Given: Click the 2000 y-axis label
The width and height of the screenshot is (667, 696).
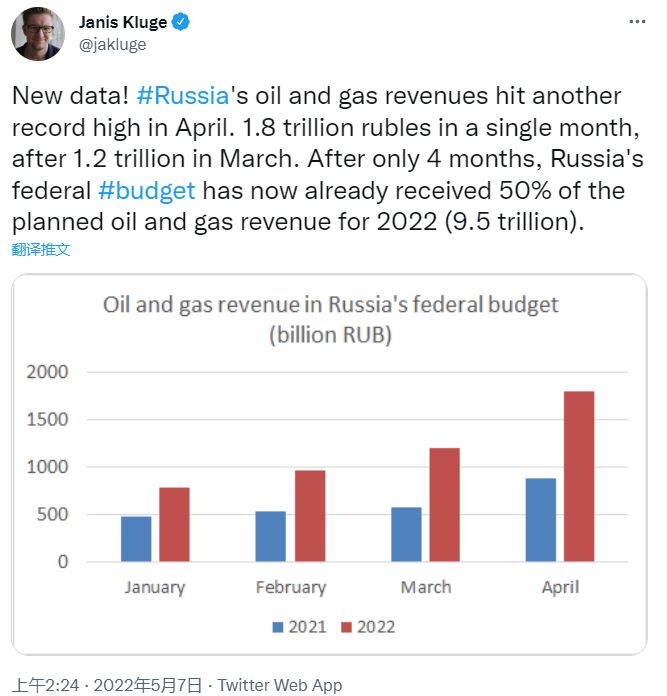Looking at the screenshot, I should tap(48, 372).
